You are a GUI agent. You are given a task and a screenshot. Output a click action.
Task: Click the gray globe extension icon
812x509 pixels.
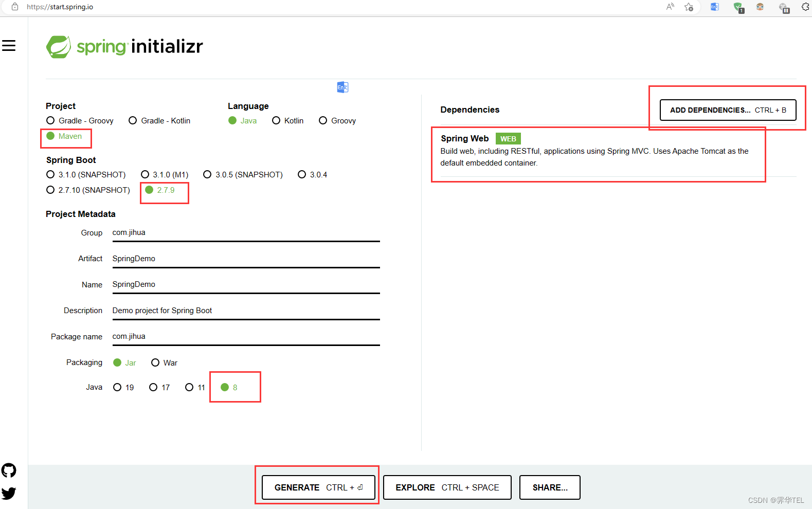pos(784,7)
